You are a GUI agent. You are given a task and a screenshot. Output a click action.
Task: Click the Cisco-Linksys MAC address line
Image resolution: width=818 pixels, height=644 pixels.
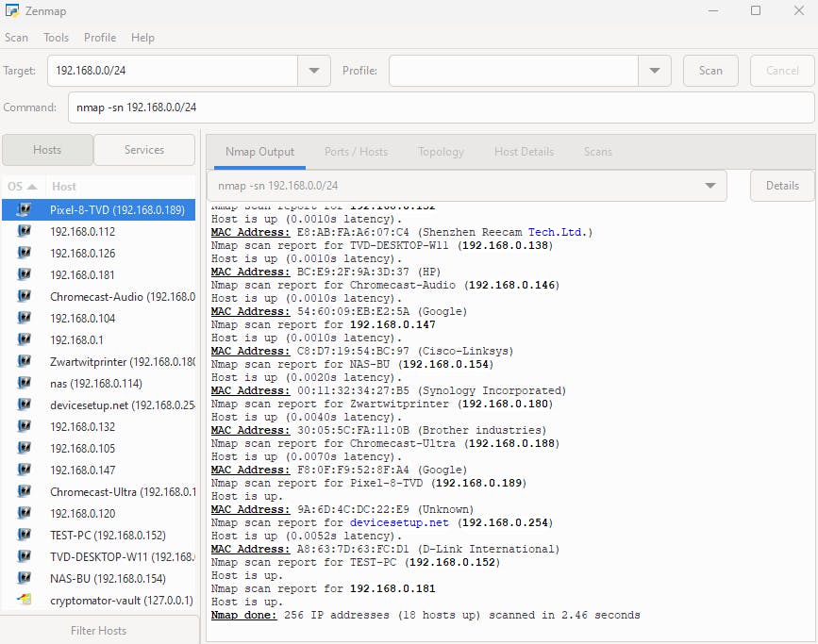point(362,351)
